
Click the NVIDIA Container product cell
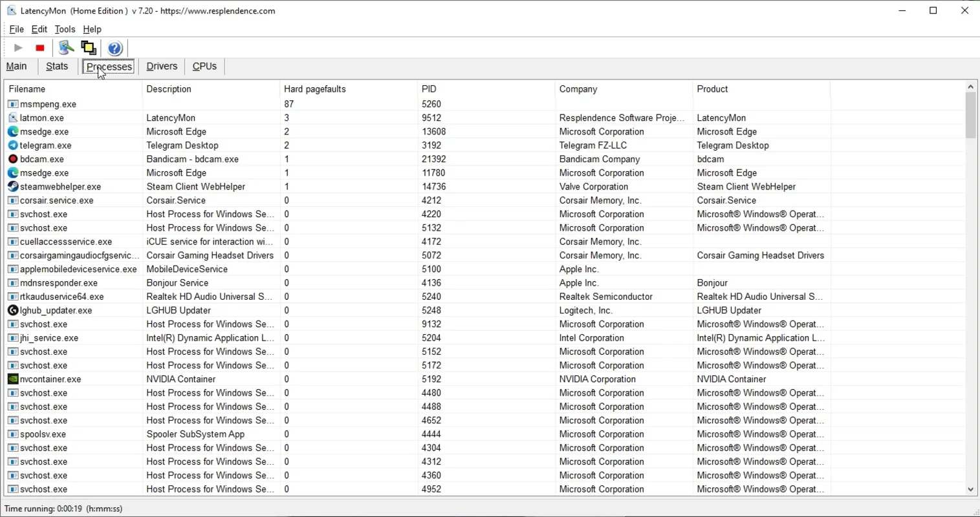tap(732, 379)
